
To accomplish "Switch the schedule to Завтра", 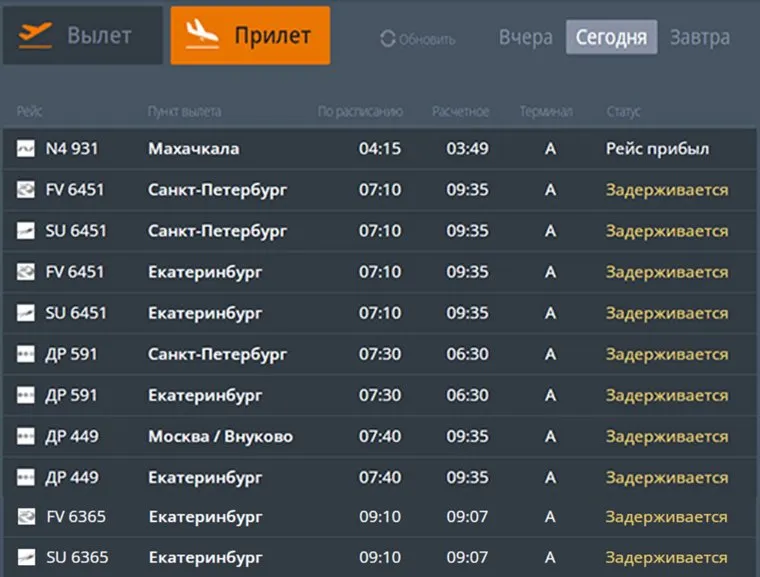I will pyautogui.click(x=699, y=38).
